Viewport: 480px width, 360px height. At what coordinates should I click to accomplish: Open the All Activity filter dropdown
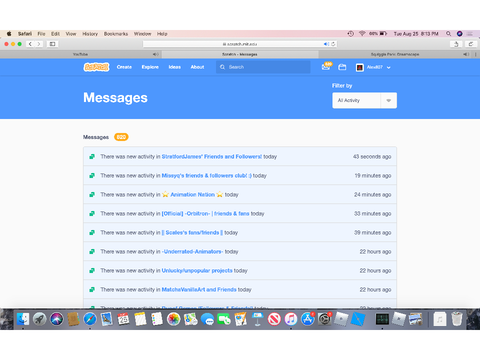pyautogui.click(x=364, y=100)
